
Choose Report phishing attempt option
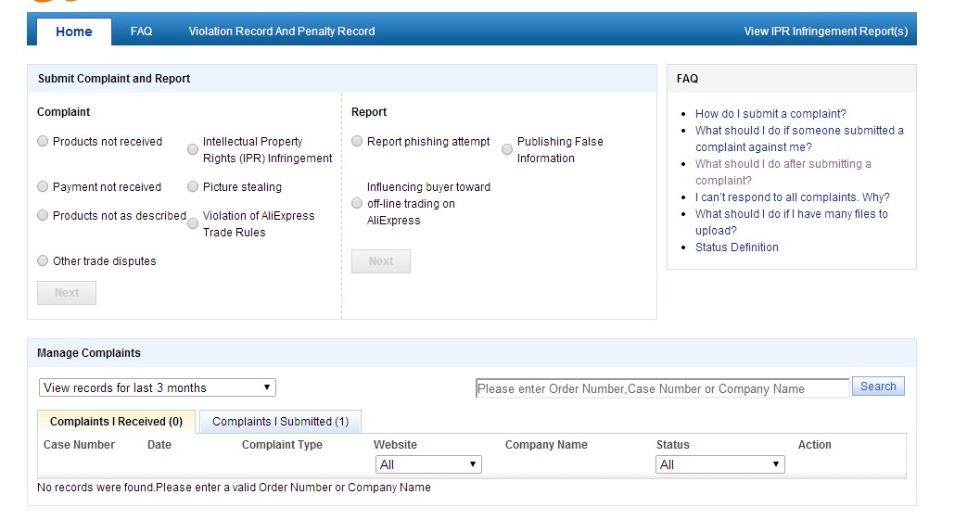pyautogui.click(x=357, y=141)
